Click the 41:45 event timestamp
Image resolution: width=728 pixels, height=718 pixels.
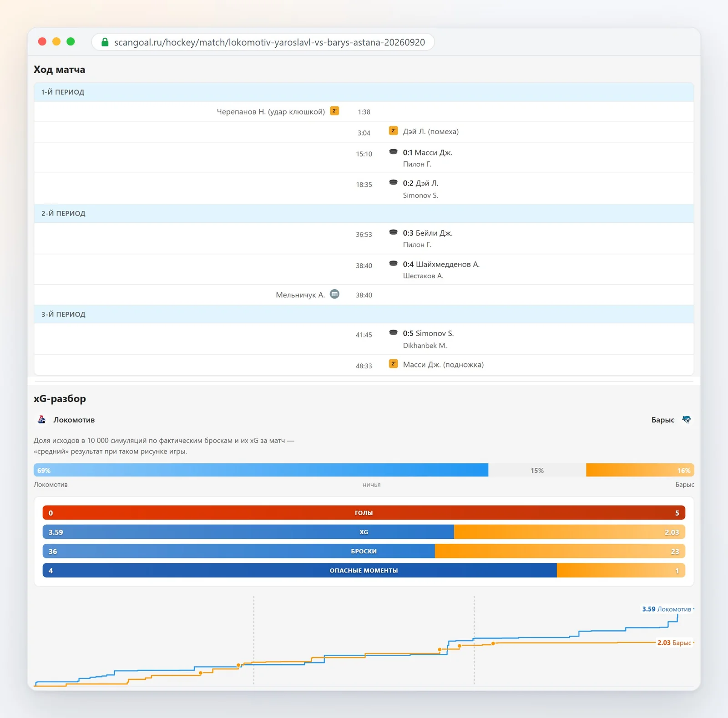(x=364, y=335)
